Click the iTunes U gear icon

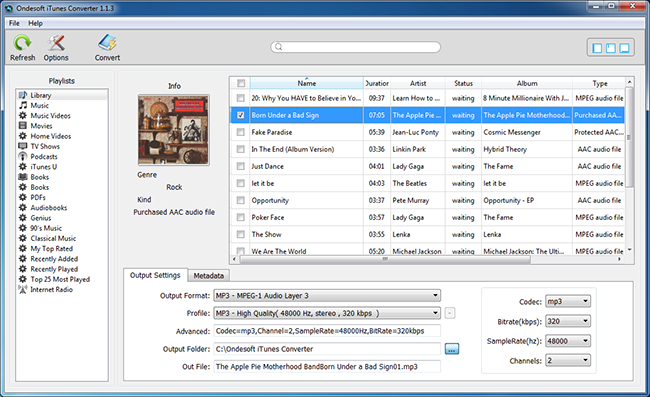23,167
